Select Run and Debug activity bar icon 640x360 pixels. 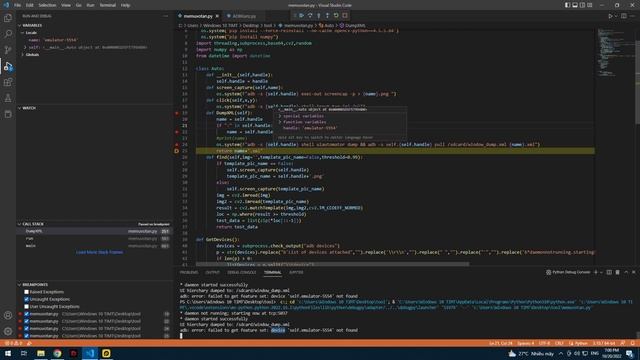[8, 66]
